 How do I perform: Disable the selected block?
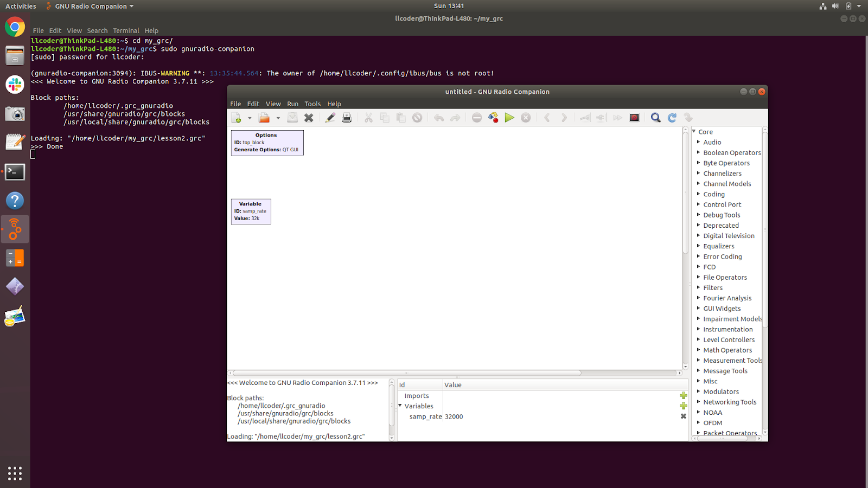pos(601,118)
